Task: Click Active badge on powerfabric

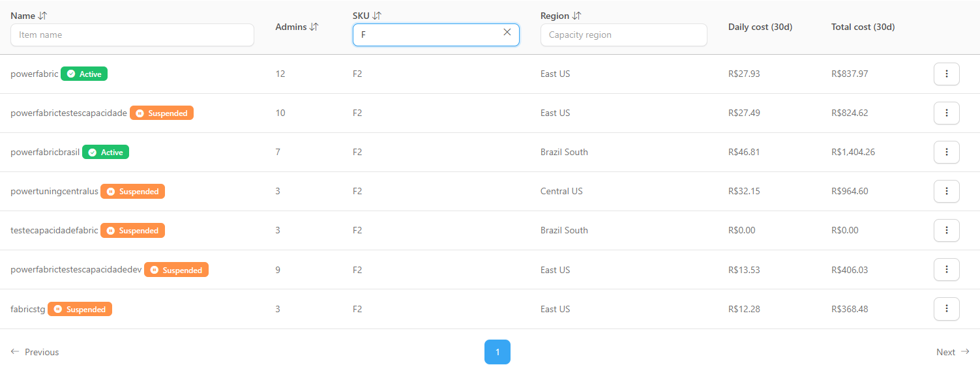Action: [84, 74]
